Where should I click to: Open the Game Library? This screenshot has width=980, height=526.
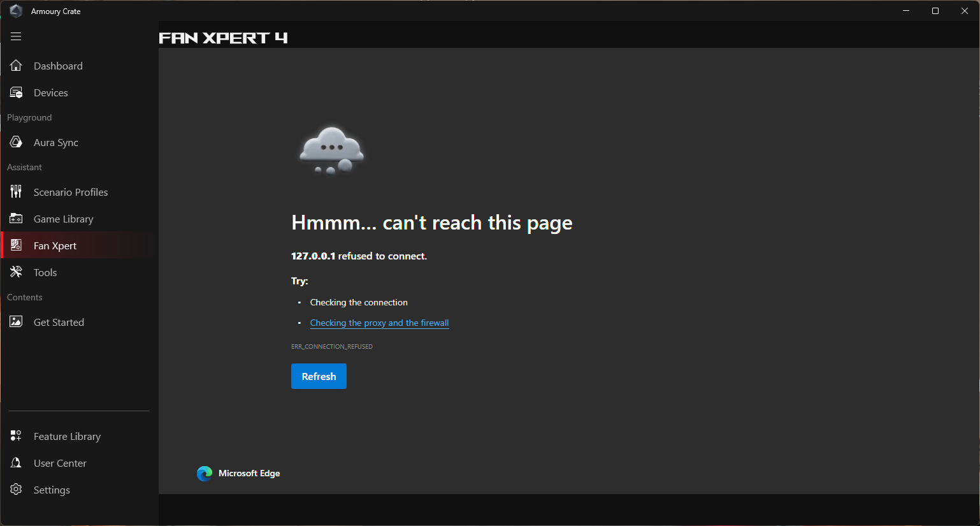[x=62, y=219]
